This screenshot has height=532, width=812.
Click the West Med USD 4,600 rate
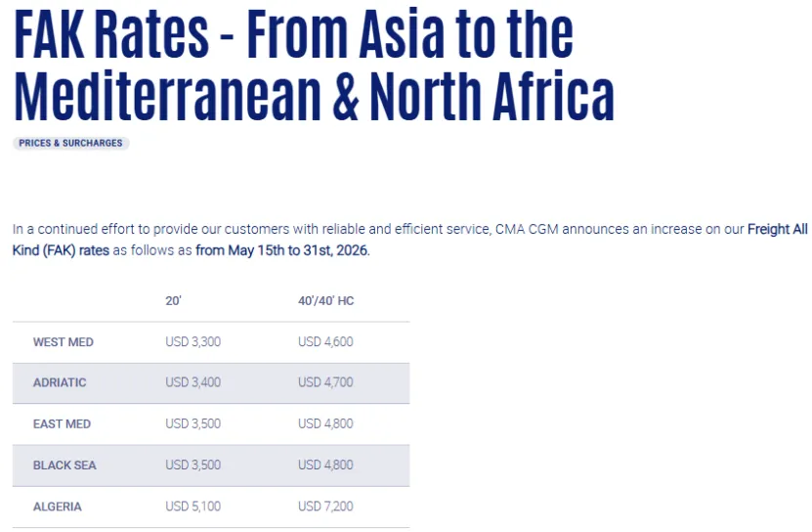pyautogui.click(x=325, y=342)
